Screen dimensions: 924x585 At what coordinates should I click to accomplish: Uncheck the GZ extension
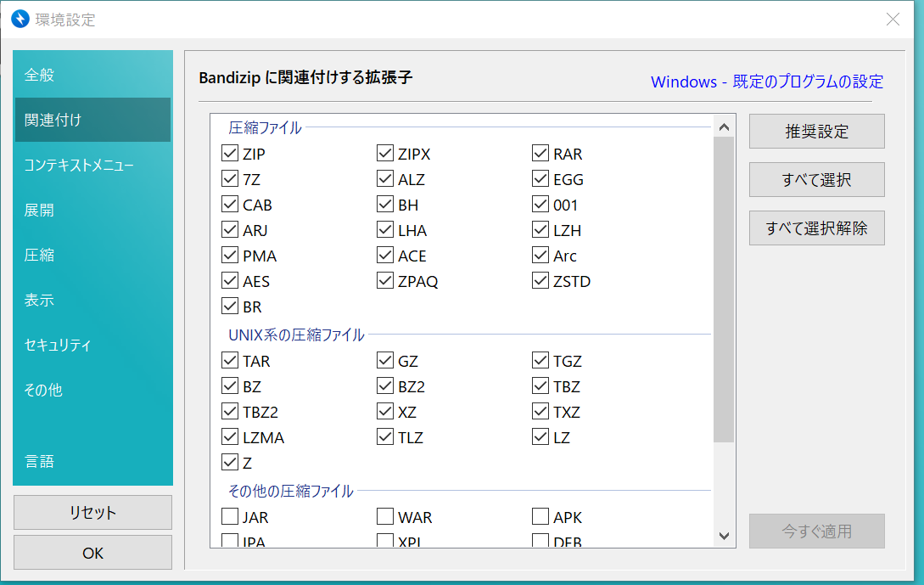click(x=385, y=360)
